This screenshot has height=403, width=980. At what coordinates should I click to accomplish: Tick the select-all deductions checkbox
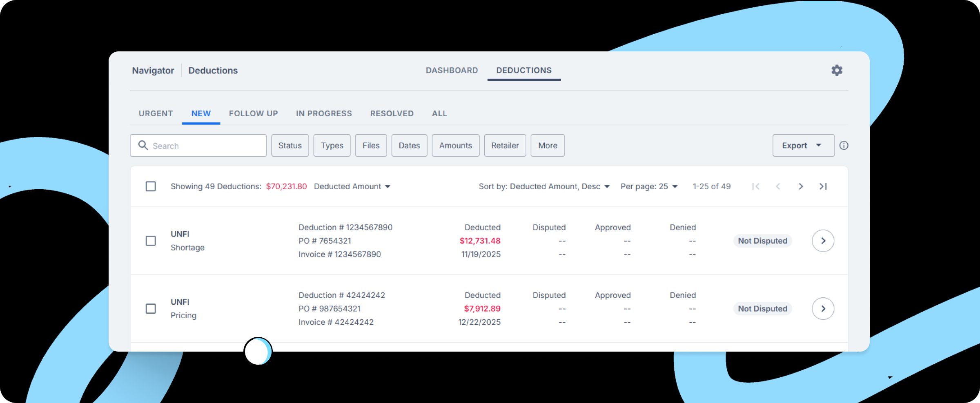click(x=151, y=186)
